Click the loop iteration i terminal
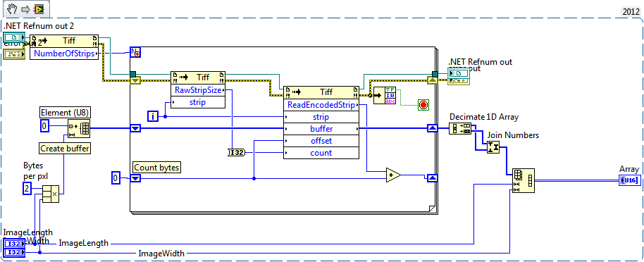Screen dimensions: 644x262 pyautogui.click(x=153, y=117)
